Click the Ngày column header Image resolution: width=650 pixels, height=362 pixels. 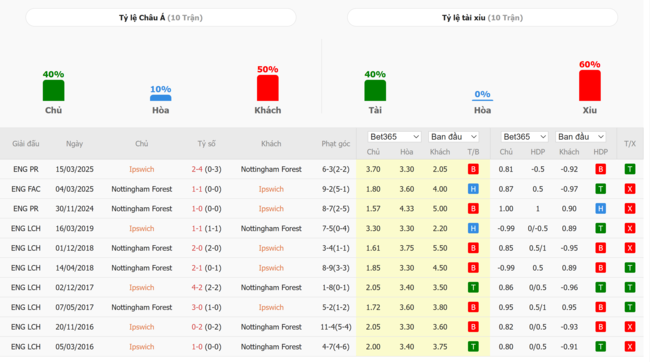coord(75,143)
